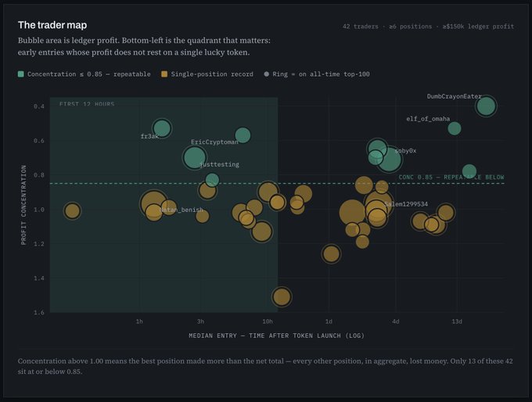Click 'Ring = on all-time top-100' legend label
This screenshot has width=532, height=402.
pyautogui.click(x=321, y=74)
